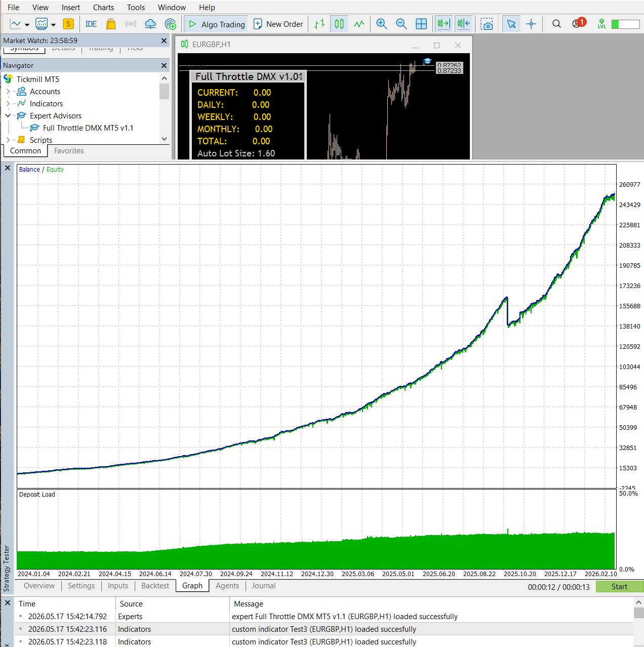Zoom out on the chart
Image resolution: width=644 pixels, height=647 pixels.
tap(401, 24)
